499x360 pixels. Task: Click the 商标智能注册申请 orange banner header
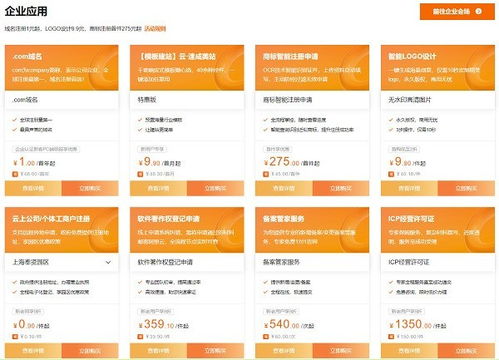click(x=312, y=68)
